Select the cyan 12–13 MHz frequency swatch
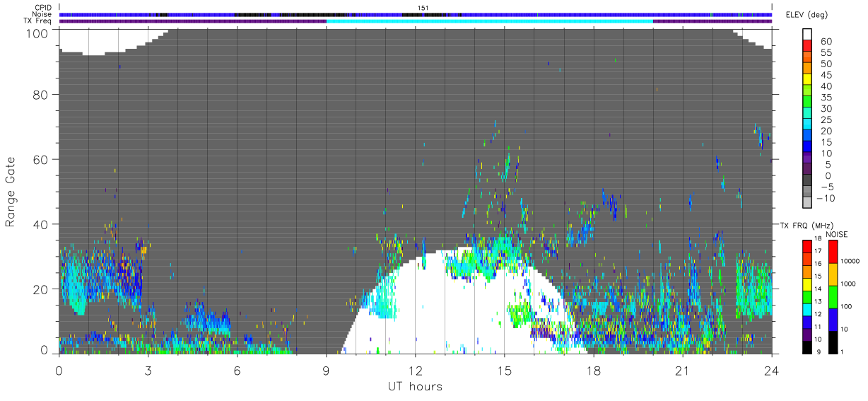Screen dimensions: 868x401 pos(807,309)
